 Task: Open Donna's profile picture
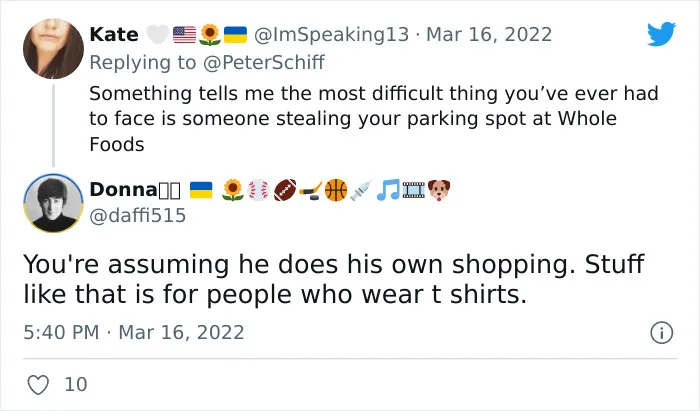pos(53,203)
